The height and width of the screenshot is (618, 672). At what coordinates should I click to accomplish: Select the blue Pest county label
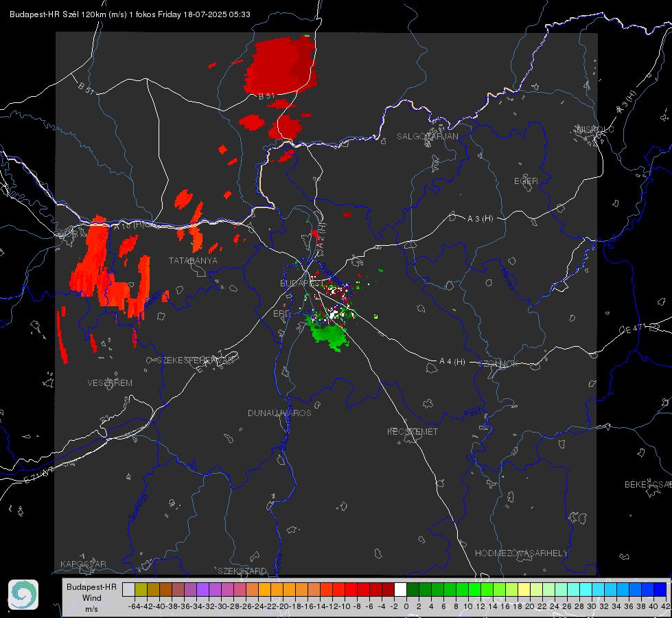click(x=472, y=413)
